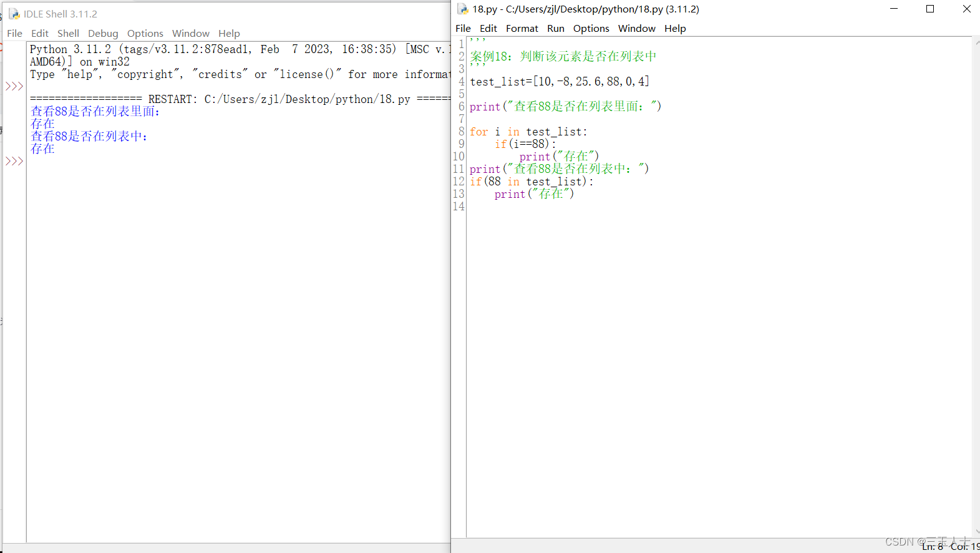Click the print("存在") on line 13
This screenshot has width=980, height=553.
coord(534,194)
